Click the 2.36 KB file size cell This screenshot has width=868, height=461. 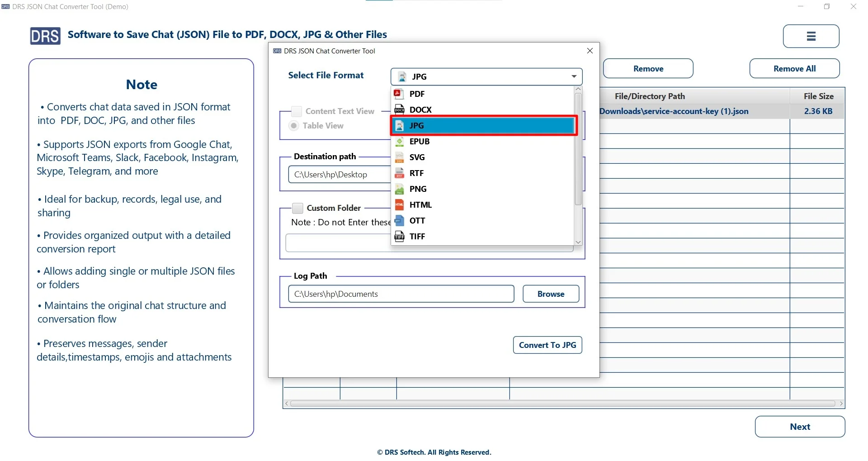[x=818, y=111]
